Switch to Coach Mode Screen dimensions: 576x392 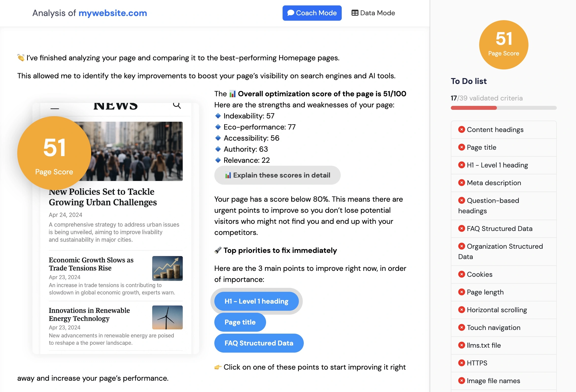[312, 13]
